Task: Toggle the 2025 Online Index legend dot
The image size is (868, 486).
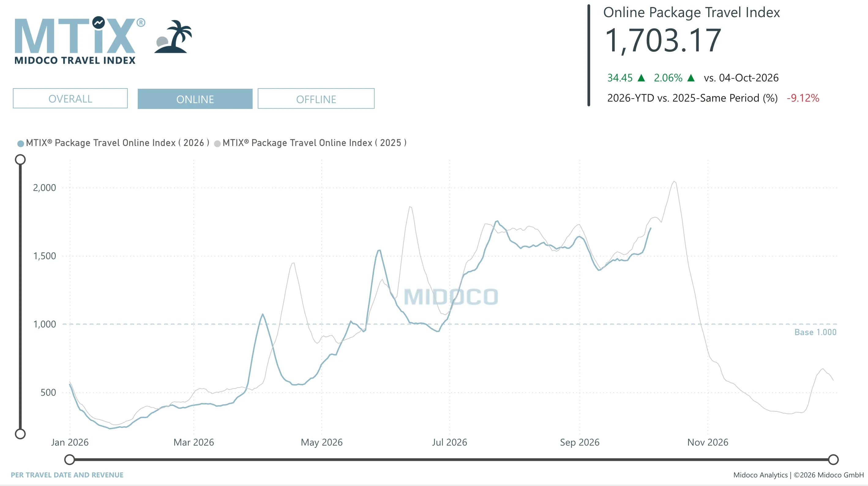Action: [217, 144]
